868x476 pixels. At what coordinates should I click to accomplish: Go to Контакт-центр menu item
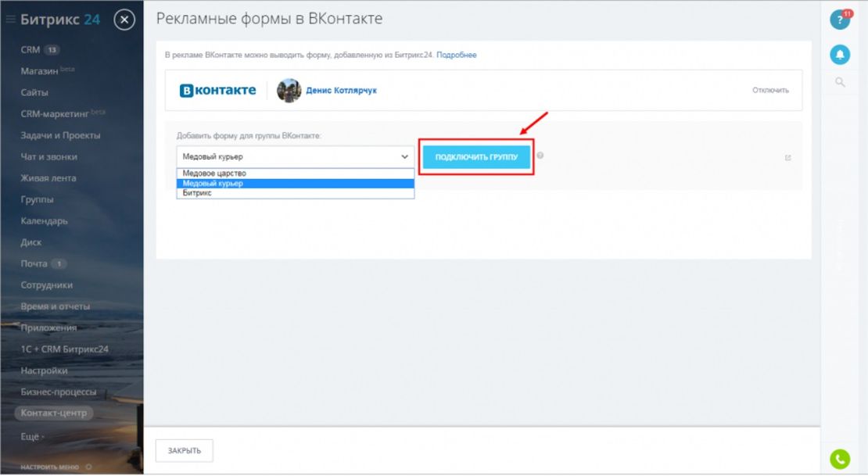click(x=53, y=413)
